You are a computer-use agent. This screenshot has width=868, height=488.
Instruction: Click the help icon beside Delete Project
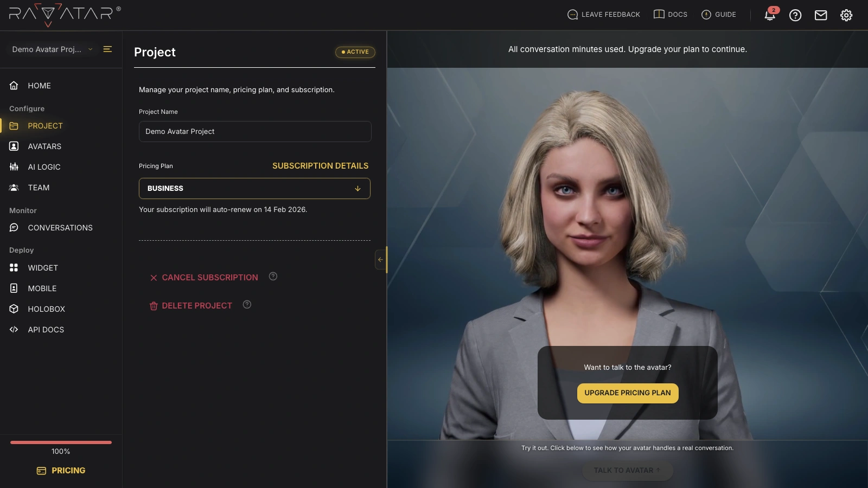(x=247, y=305)
